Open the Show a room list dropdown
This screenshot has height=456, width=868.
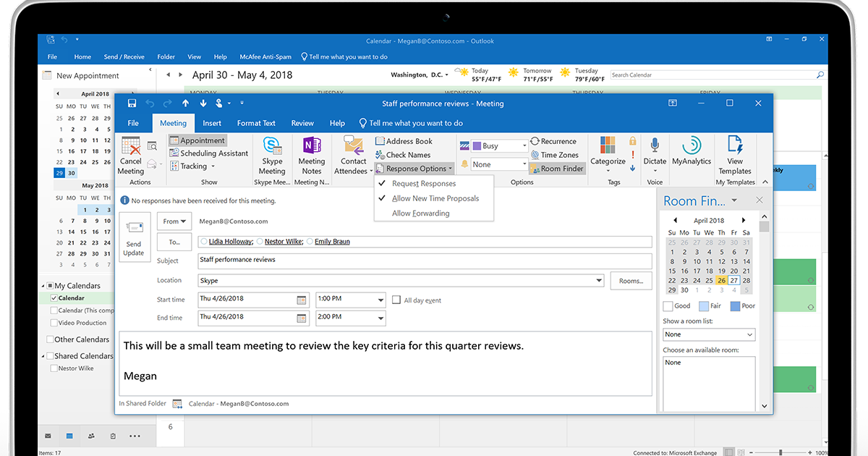click(x=749, y=334)
